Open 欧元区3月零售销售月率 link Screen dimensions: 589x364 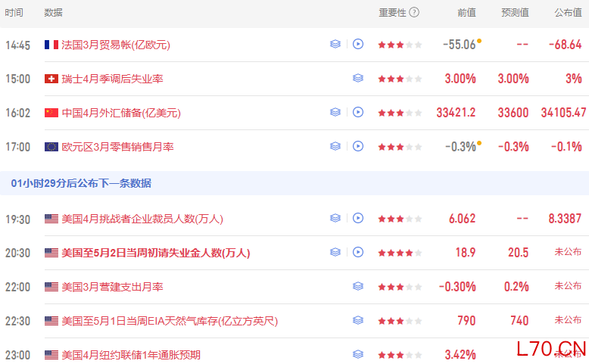[117, 147]
